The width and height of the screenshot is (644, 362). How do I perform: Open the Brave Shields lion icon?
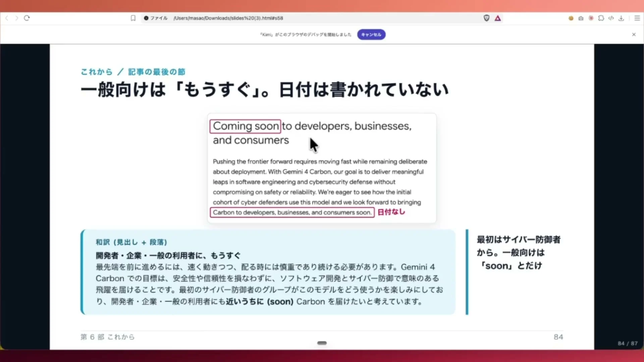tap(486, 18)
